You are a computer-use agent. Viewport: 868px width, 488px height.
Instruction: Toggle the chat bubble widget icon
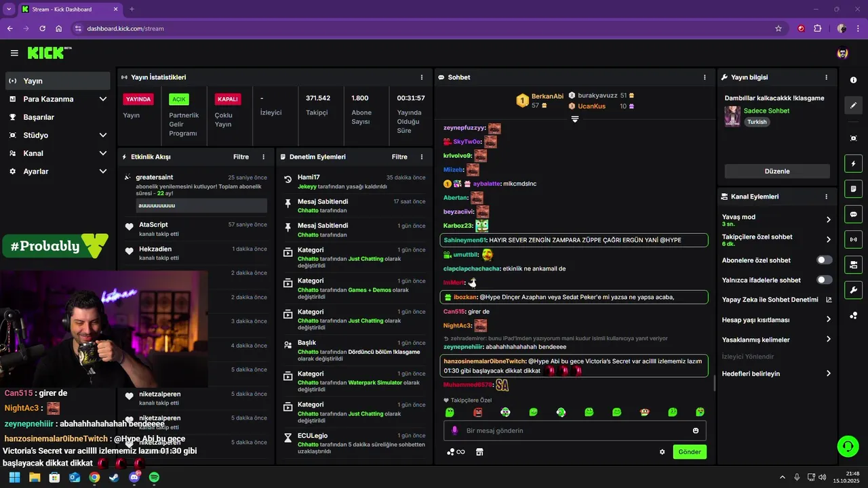tap(853, 214)
